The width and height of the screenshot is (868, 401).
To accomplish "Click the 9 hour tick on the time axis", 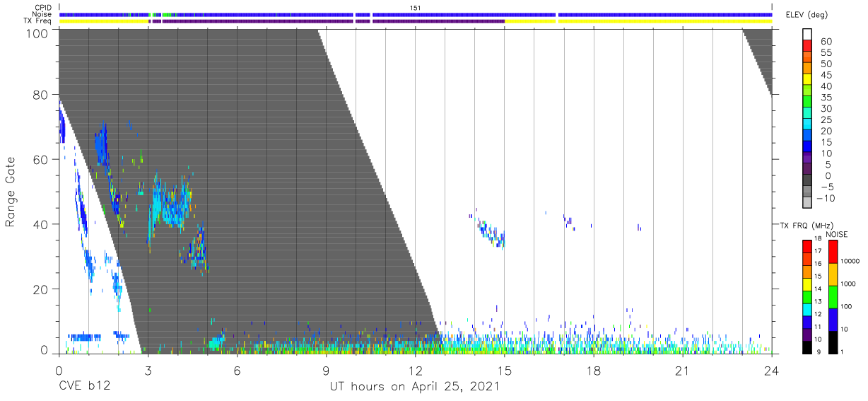I will (x=326, y=371).
